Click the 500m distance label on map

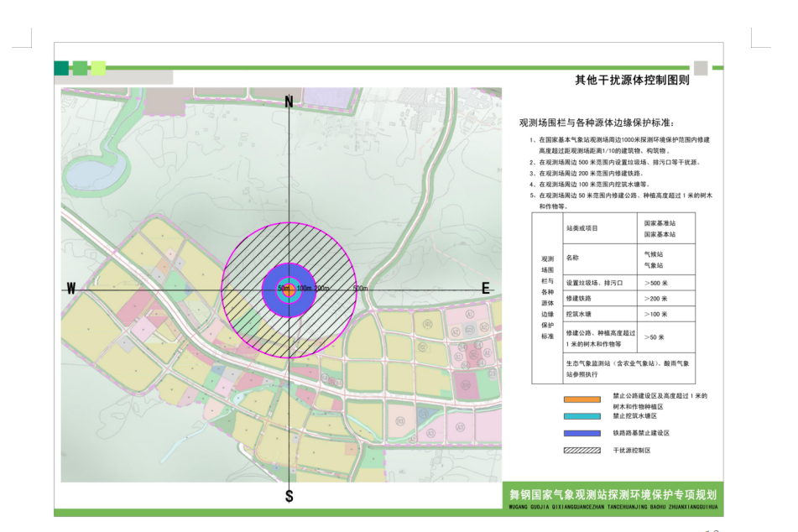point(361,289)
